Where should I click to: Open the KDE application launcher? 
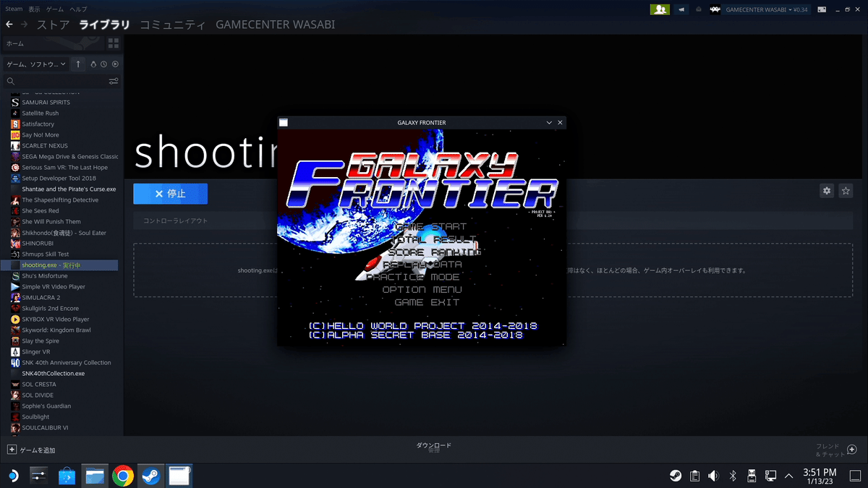coord(12,475)
